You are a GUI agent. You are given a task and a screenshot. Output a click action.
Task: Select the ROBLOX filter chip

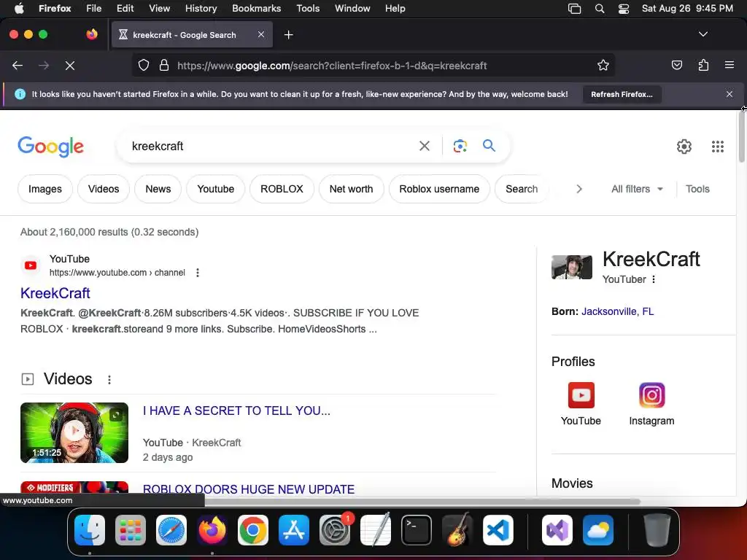pos(282,189)
